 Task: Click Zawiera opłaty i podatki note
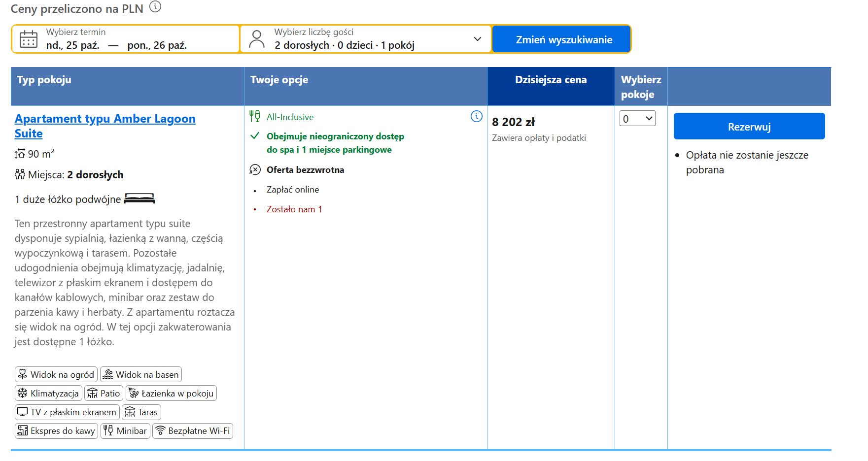(x=539, y=138)
